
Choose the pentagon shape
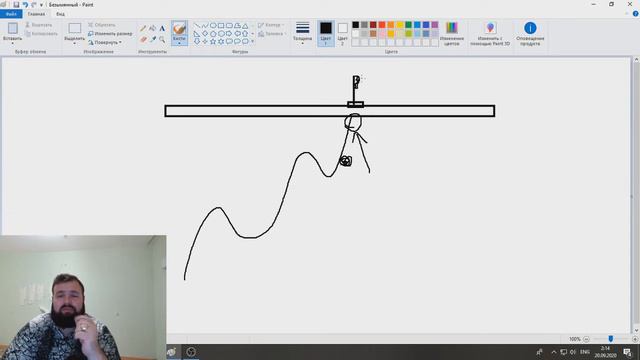coord(213,33)
